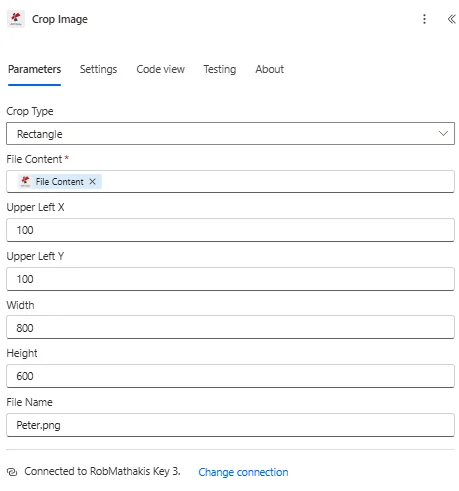The width and height of the screenshot is (459, 491).
Task: Select the About tab
Action: 269,69
